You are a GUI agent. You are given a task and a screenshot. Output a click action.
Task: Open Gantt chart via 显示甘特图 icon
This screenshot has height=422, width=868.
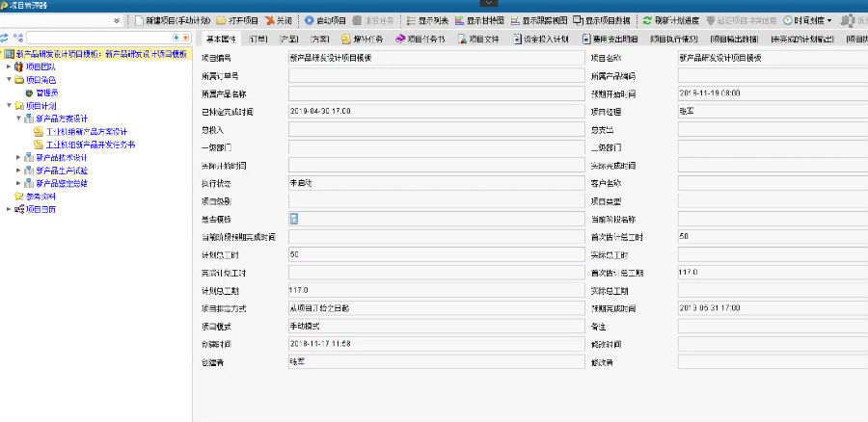(459, 20)
